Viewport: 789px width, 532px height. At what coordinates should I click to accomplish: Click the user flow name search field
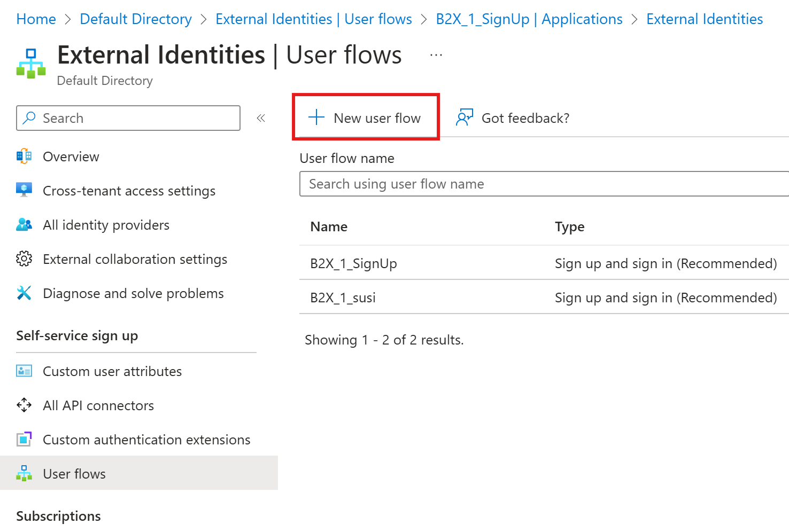(543, 184)
